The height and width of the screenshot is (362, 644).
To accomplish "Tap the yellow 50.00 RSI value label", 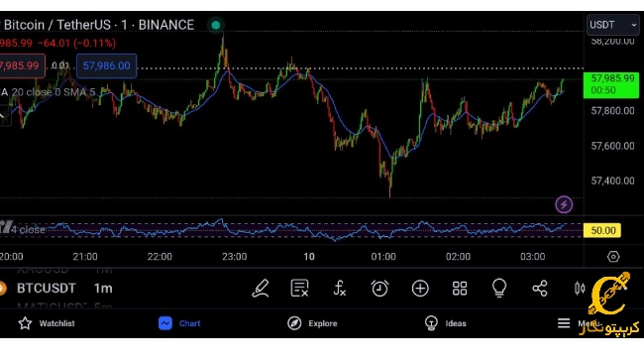I will click(602, 230).
